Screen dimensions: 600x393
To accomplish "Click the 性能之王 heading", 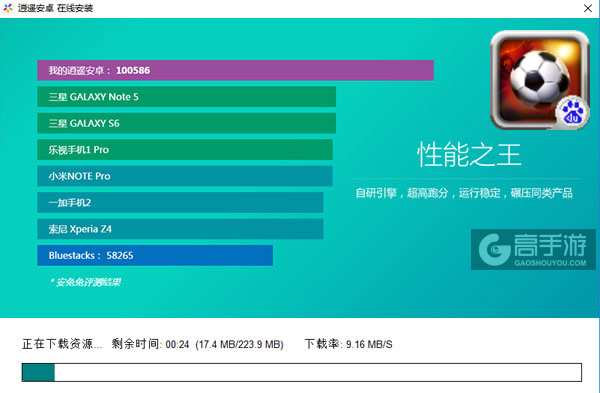I will pos(469,155).
